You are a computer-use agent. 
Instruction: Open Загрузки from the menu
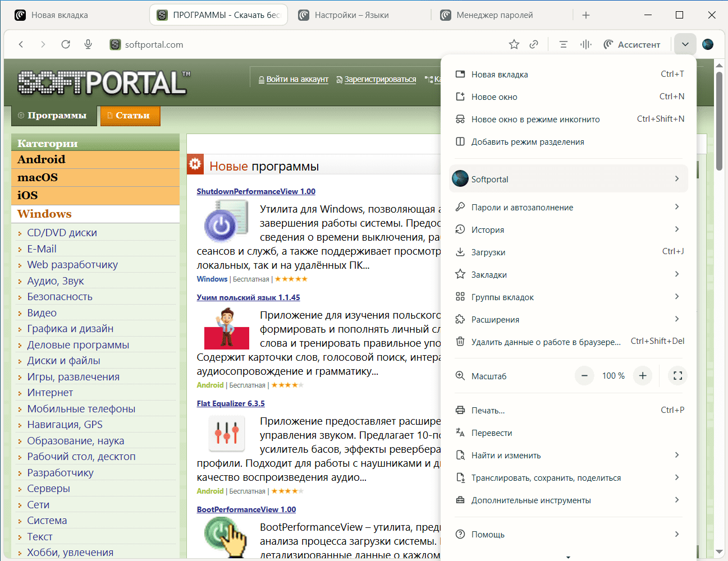(569, 252)
